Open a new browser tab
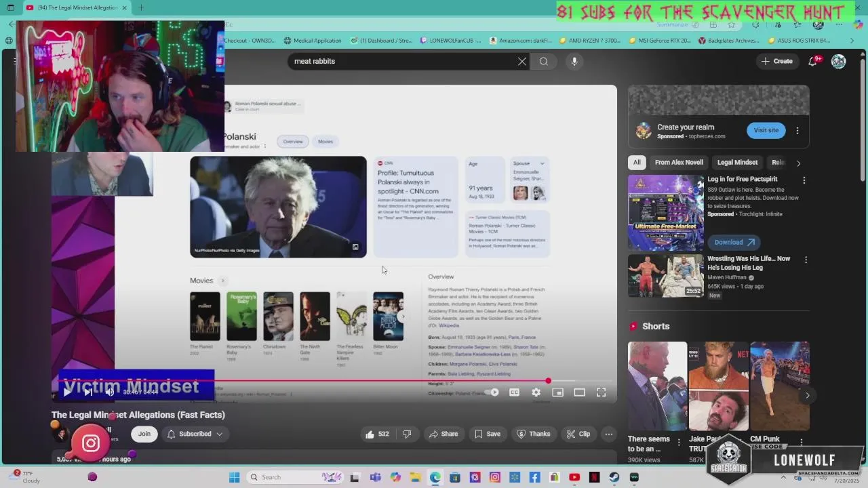Image resolution: width=868 pixels, height=488 pixels. [x=141, y=7]
